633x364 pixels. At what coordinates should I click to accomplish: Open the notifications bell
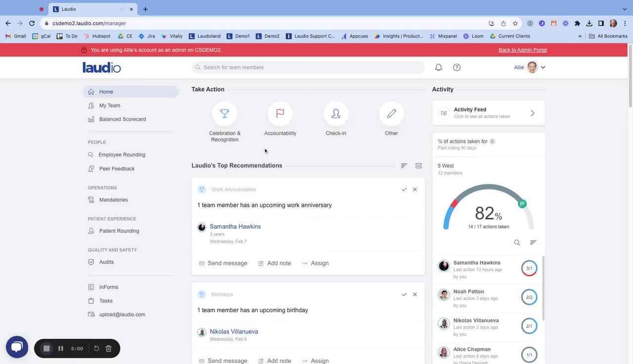point(438,67)
